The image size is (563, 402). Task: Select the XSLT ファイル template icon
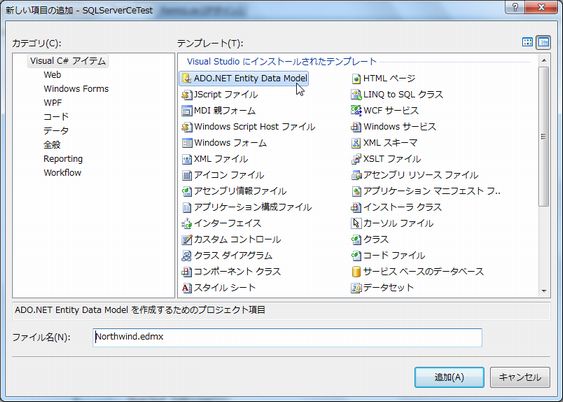pyautogui.click(x=356, y=159)
